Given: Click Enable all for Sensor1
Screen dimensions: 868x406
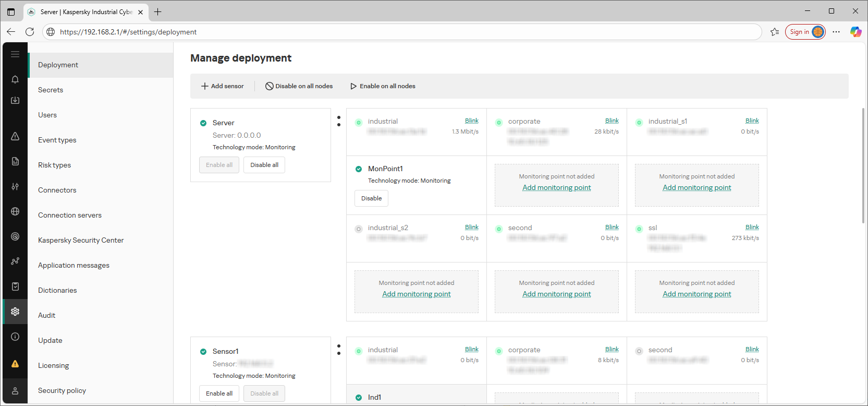Looking at the screenshot, I should (x=219, y=393).
